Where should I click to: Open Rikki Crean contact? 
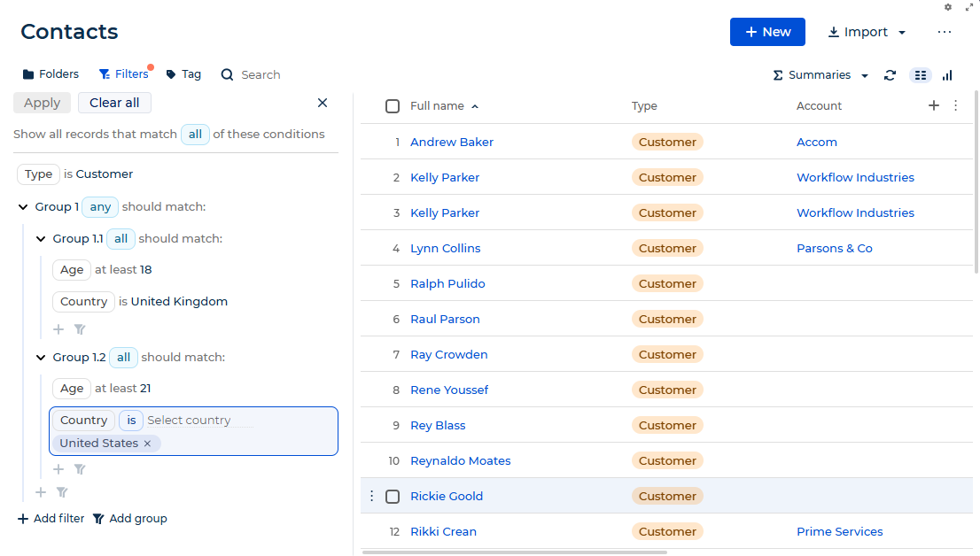[443, 532]
